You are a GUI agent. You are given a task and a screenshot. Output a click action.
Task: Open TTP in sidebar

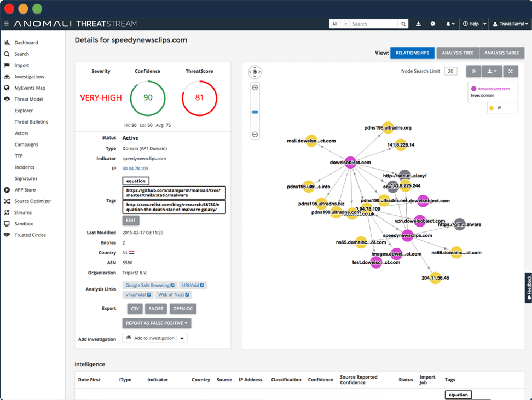pyautogui.click(x=19, y=156)
